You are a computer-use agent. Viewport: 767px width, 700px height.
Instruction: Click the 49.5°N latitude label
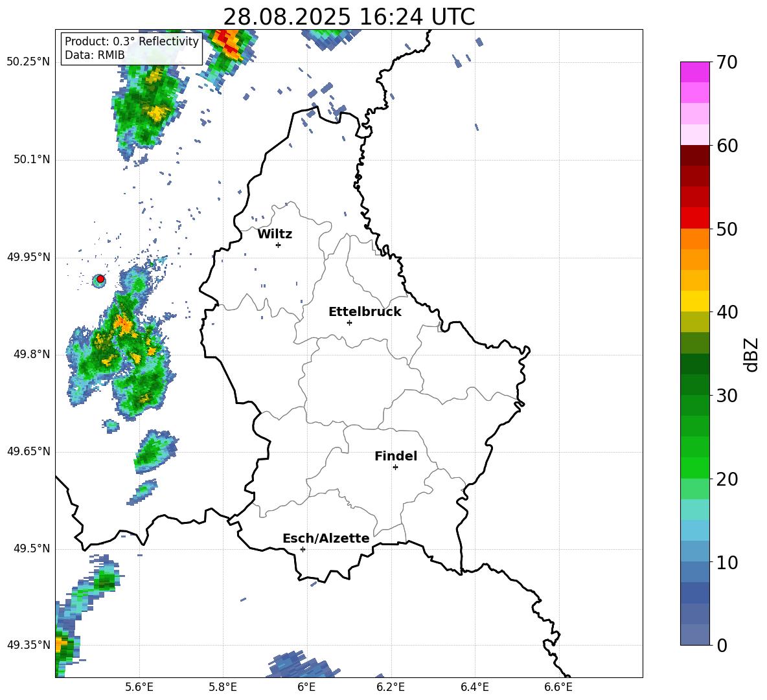coord(32,548)
